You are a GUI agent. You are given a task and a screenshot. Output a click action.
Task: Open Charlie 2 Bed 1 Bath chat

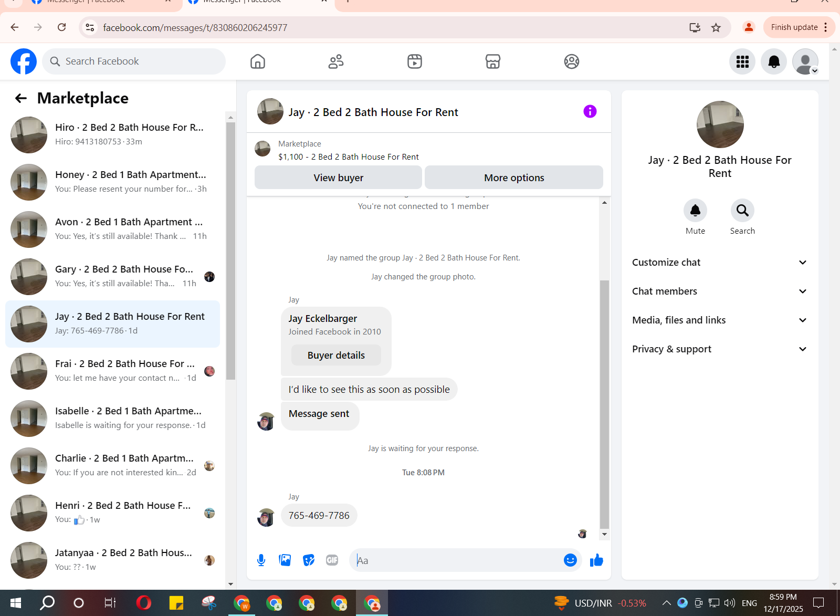[x=112, y=466]
